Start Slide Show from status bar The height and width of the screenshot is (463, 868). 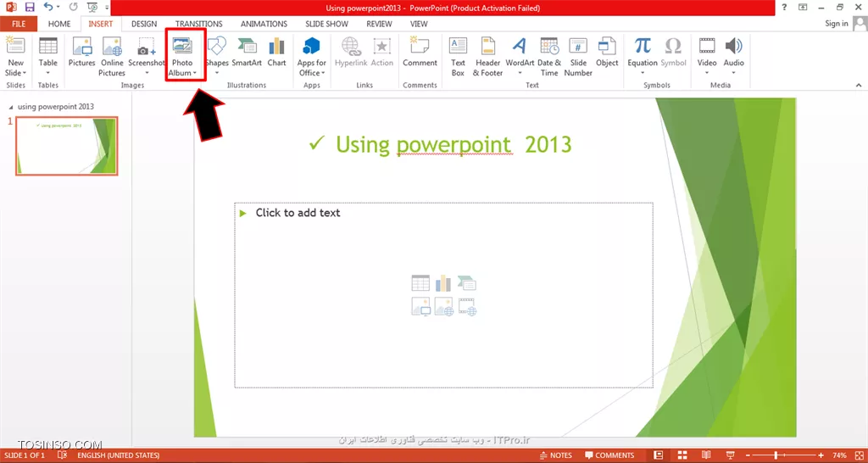pos(729,455)
